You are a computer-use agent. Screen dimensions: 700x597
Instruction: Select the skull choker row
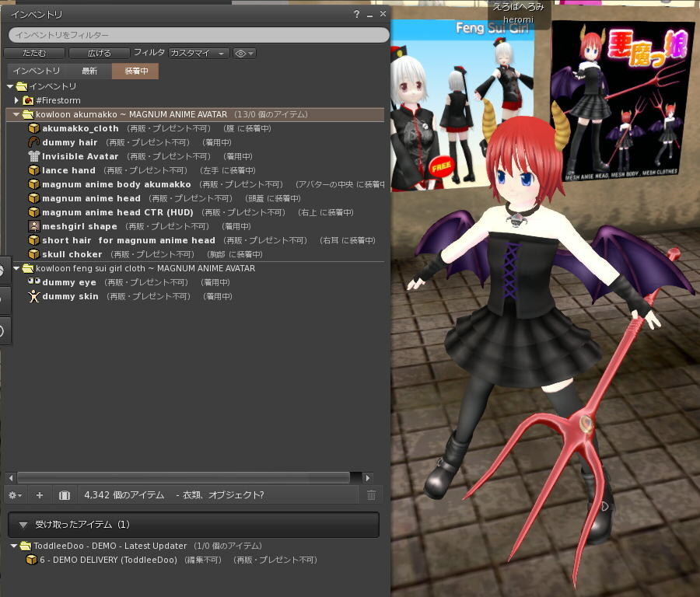pos(195,254)
